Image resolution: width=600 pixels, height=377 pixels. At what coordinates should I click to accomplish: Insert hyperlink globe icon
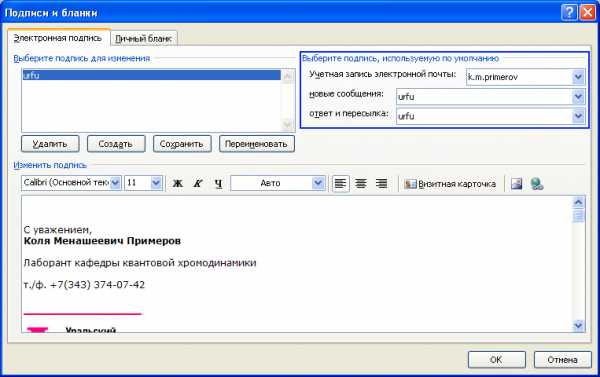[x=537, y=184]
